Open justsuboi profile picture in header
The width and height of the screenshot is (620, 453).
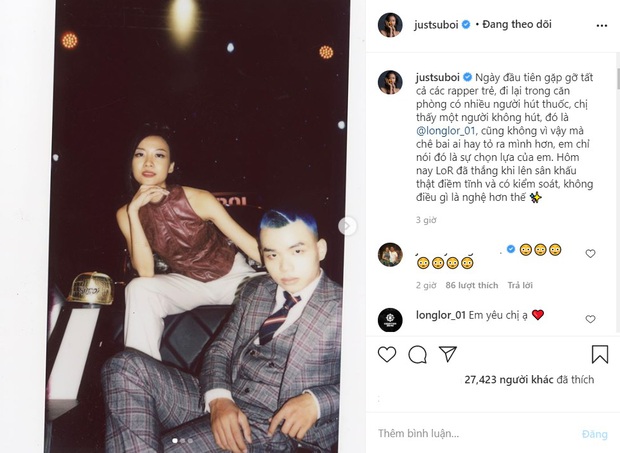(x=390, y=25)
